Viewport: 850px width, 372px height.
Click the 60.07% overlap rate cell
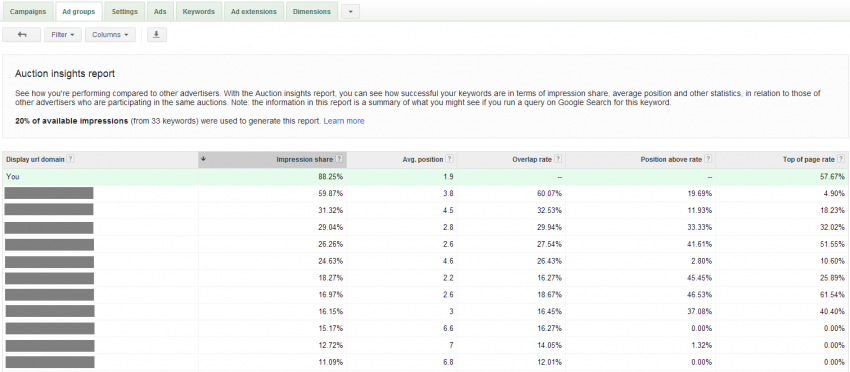[x=549, y=194]
